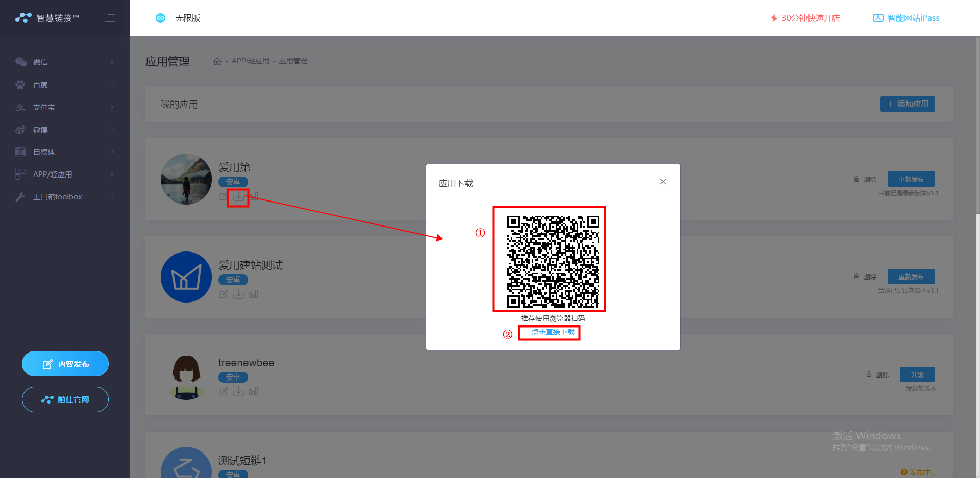Open the 百度 sidebar menu
This screenshot has height=478, width=980.
coord(65,85)
